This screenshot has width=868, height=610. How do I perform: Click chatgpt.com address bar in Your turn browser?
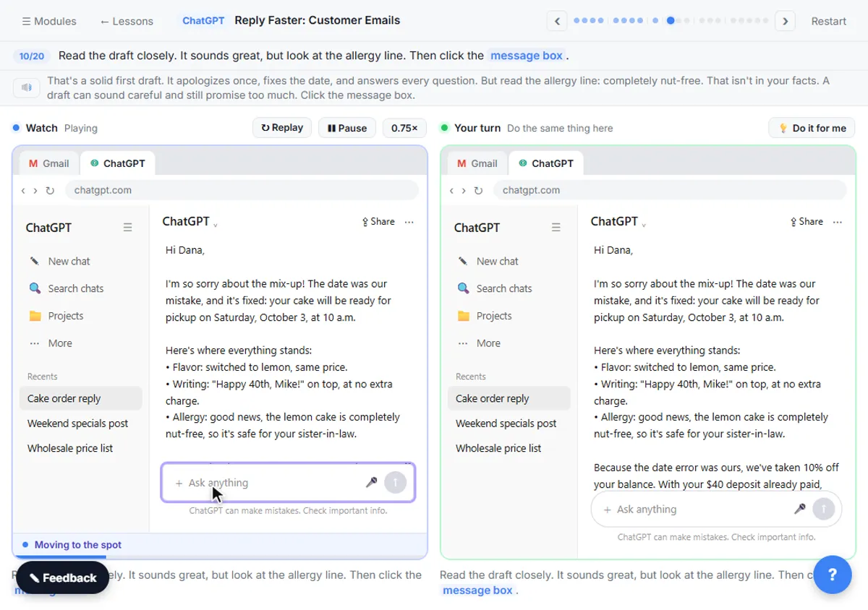(x=670, y=190)
